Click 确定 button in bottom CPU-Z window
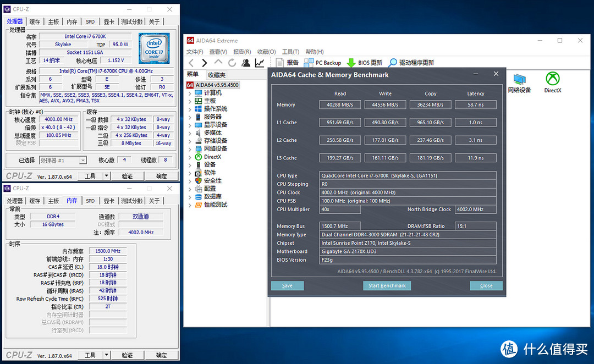The width and height of the screenshot is (594, 364). click(x=161, y=355)
